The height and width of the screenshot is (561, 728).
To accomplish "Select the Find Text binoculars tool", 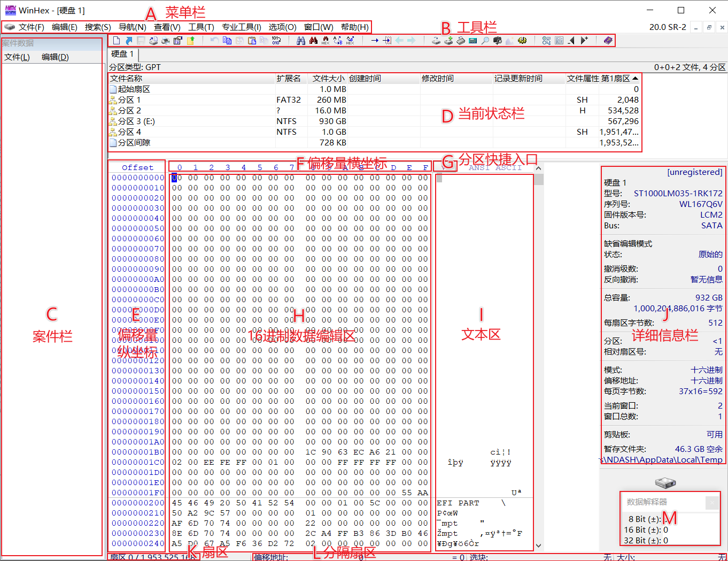I will [301, 40].
